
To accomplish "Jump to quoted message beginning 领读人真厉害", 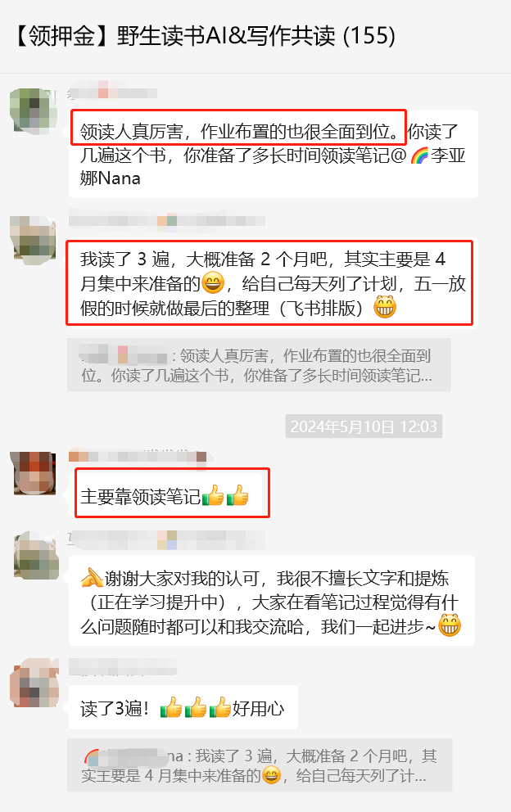I will click(x=259, y=365).
